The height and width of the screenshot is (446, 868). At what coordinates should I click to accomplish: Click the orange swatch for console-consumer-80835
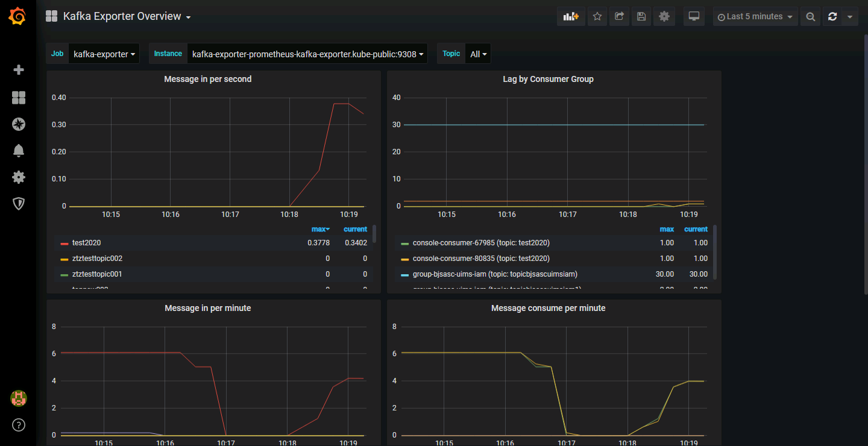pos(404,259)
